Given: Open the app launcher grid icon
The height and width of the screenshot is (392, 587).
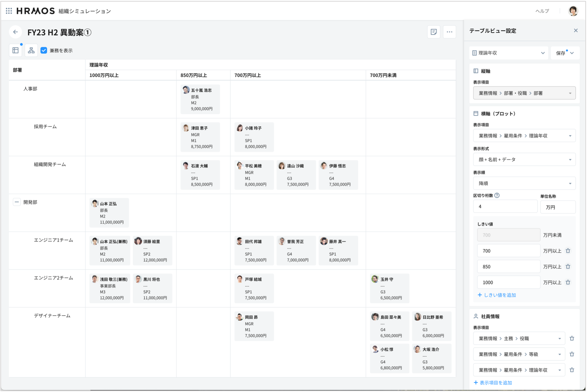Looking at the screenshot, I should (9, 11).
